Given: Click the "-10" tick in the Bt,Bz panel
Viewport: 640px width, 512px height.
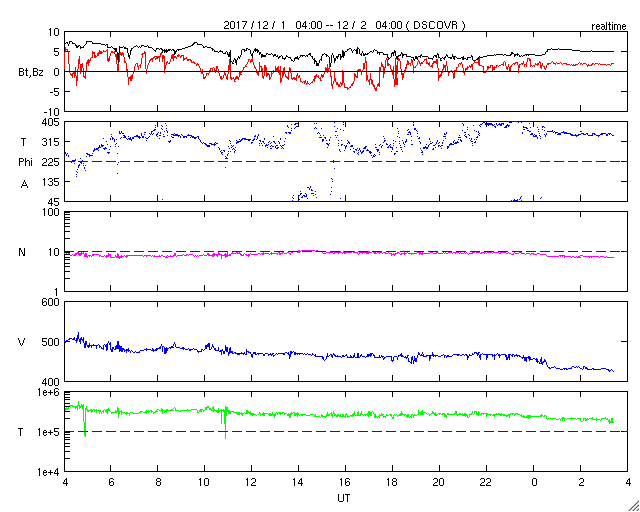Looking at the screenshot, I should [52, 112].
